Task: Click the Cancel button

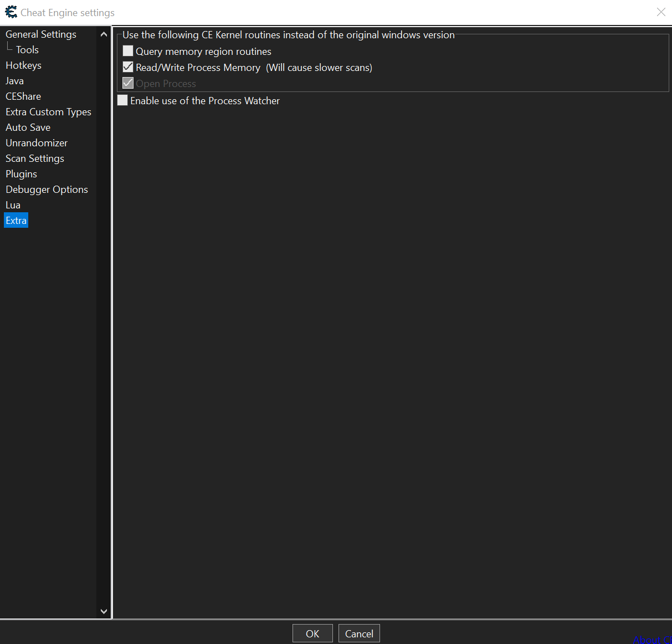Action: 359,633
